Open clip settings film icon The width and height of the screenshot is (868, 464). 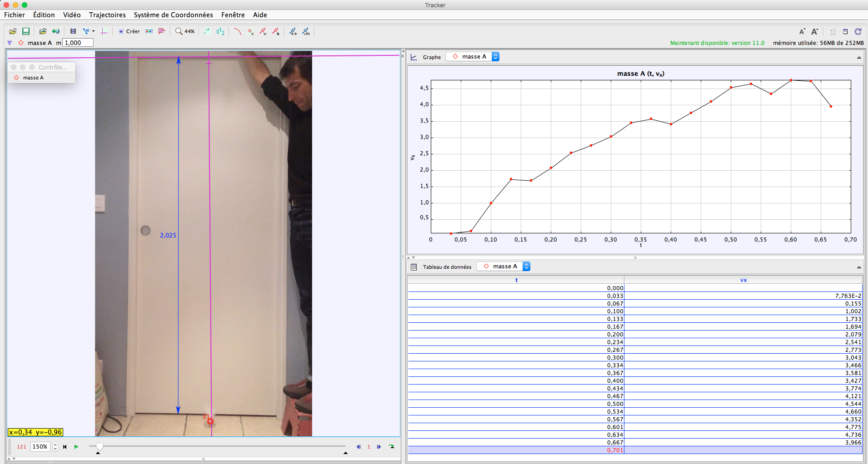73,31
